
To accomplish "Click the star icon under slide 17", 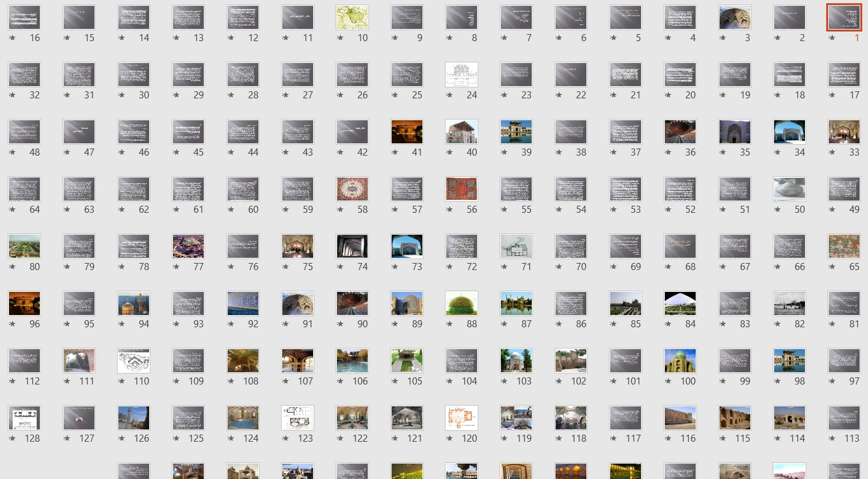I will click(832, 95).
